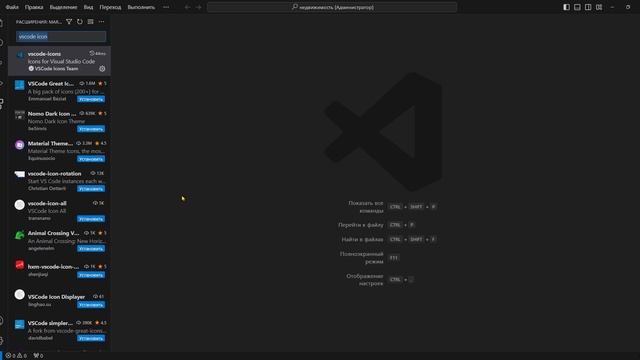The height and width of the screenshot is (360, 640).
Task: Click the extensions search field
Action: tap(61, 36)
